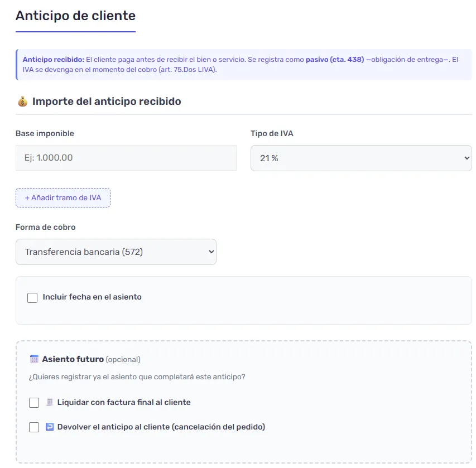This screenshot has height=468, width=476.
Task: Click the invoice icon next to "Liquidar con factura final"
Action: 50,402
